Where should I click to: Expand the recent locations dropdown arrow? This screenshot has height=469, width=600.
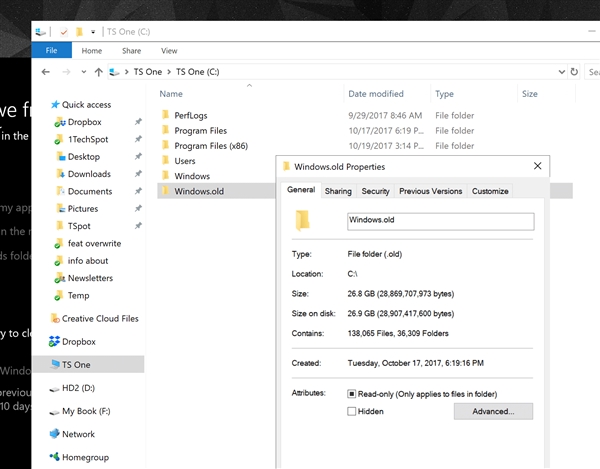[82, 72]
